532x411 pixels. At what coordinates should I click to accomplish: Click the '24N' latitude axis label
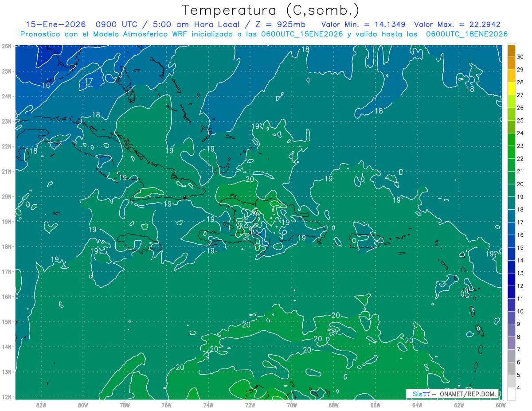[x=6, y=96]
